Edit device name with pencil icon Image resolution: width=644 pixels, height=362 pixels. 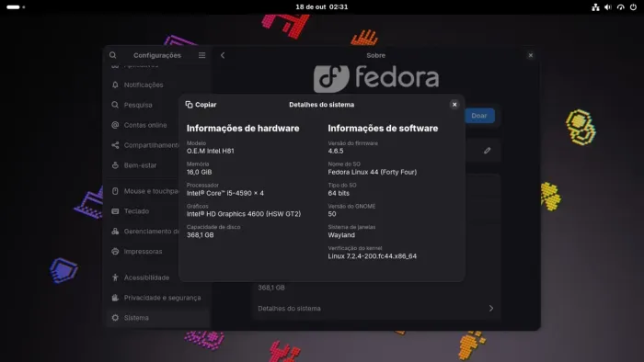(487, 151)
